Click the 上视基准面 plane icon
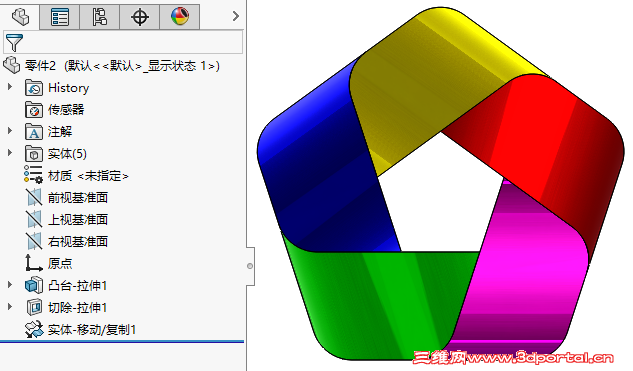Image resolution: width=633 pixels, height=371 pixels. coord(34,219)
